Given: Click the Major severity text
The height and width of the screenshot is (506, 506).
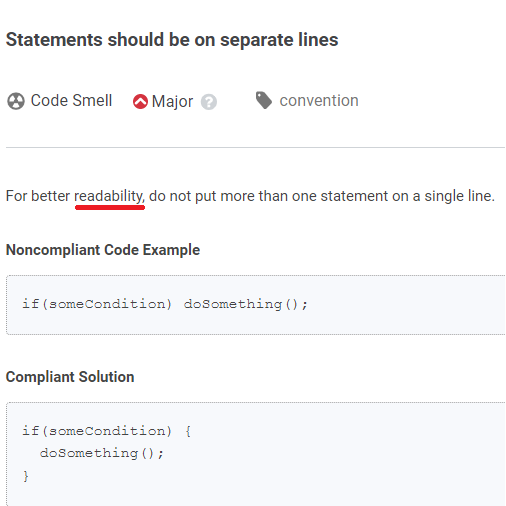Looking at the screenshot, I should click(172, 102).
